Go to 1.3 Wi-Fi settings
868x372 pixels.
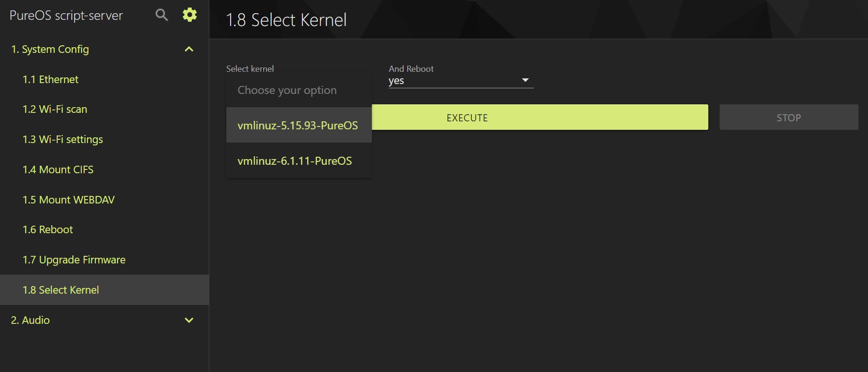click(63, 139)
